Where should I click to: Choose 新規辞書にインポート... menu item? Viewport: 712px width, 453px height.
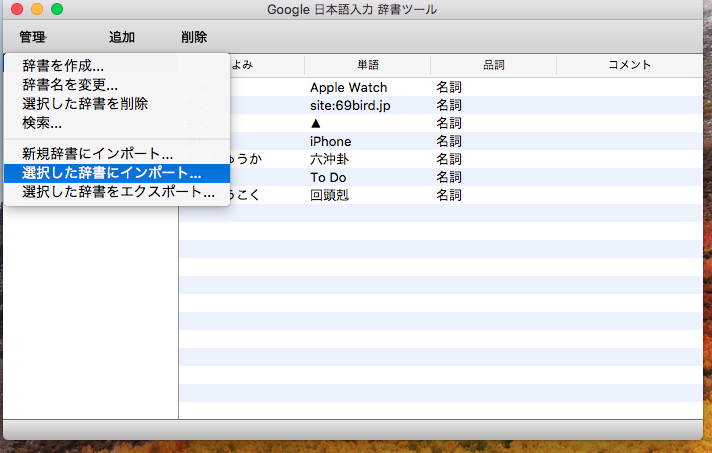pos(117,154)
